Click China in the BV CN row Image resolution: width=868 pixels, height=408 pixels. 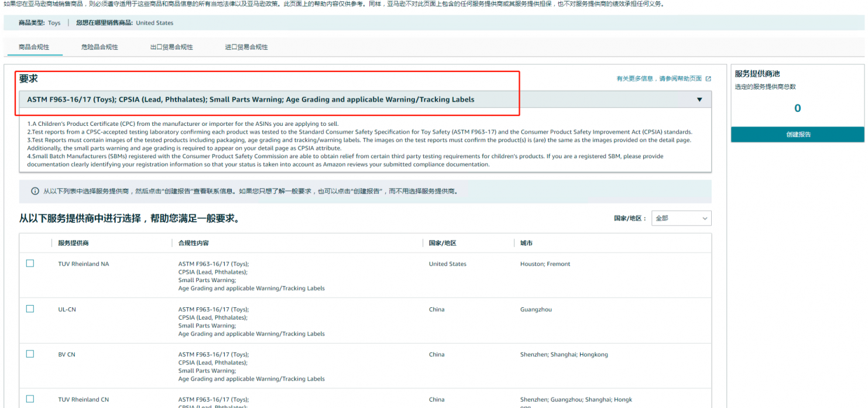pos(437,355)
